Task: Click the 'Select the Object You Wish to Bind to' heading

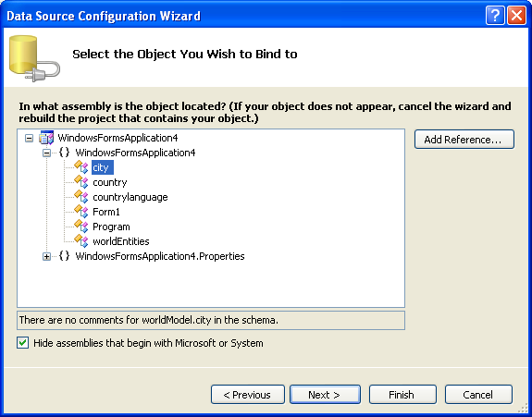Action: click(x=185, y=55)
